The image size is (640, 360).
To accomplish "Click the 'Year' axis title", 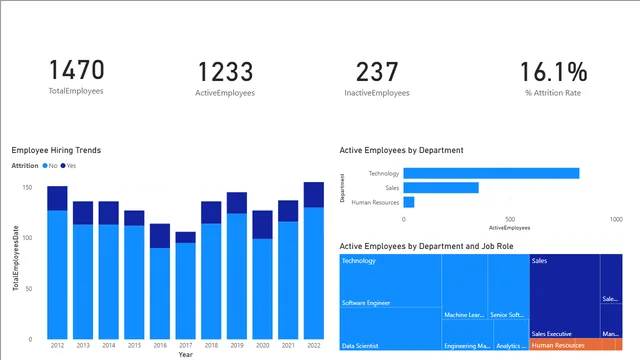I will tap(186, 354).
